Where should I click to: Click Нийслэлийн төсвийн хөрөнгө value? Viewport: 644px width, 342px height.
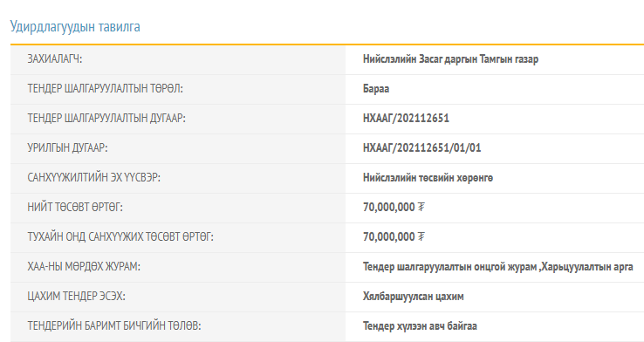pos(428,178)
